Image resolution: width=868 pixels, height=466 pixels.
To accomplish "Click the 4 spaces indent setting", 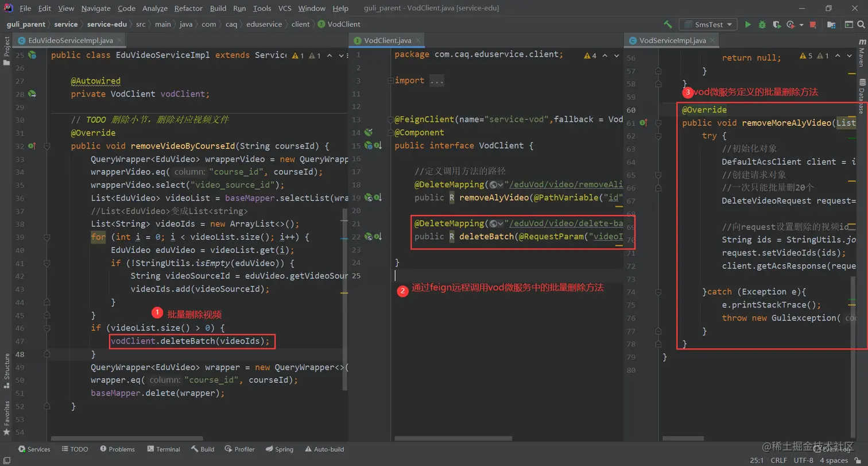I will click(x=834, y=460).
